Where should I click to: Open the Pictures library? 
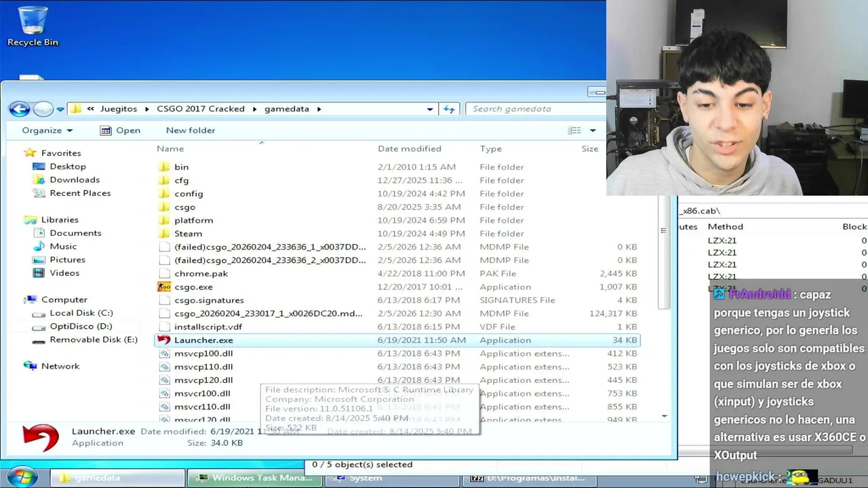click(67, 260)
